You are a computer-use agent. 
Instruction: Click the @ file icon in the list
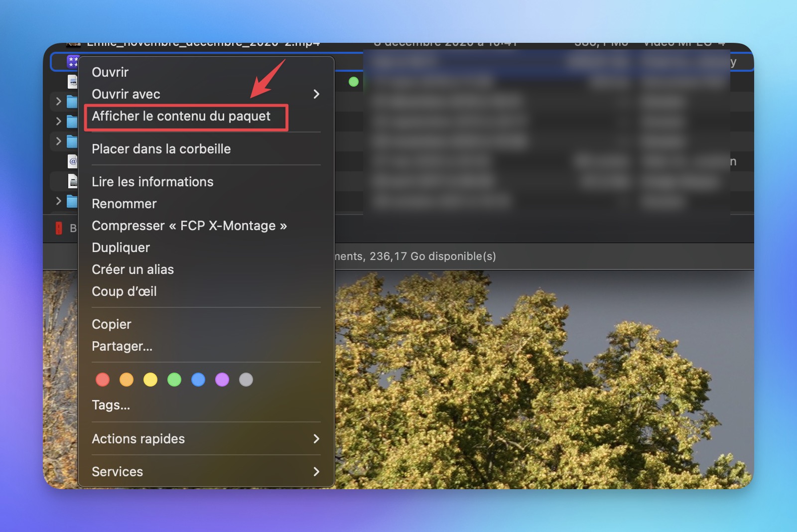pos(73,161)
